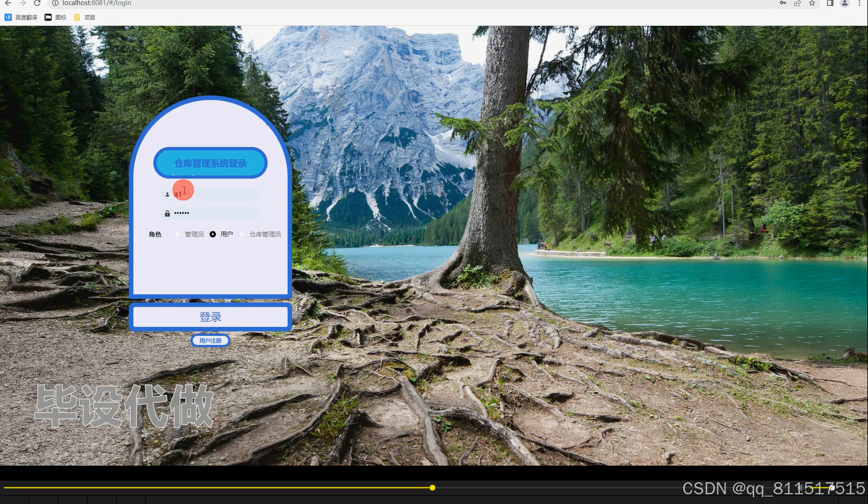This screenshot has width=868, height=504.
Task: Open the 项目 bookmarks folder
Action: tap(84, 17)
